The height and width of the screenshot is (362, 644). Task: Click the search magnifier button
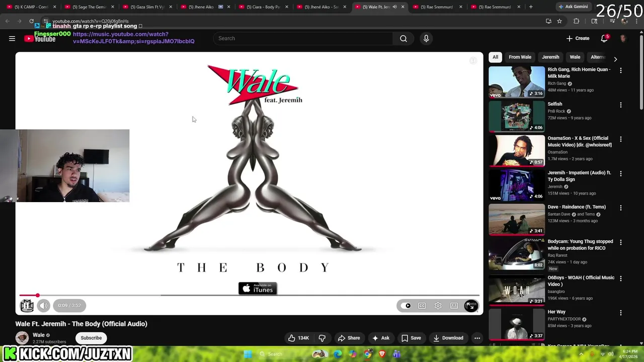(x=404, y=38)
